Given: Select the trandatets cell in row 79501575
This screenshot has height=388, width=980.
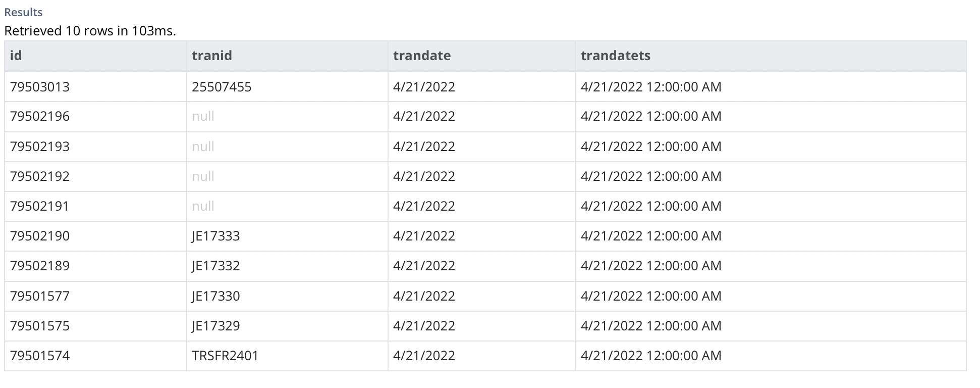Looking at the screenshot, I should pos(651,326).
